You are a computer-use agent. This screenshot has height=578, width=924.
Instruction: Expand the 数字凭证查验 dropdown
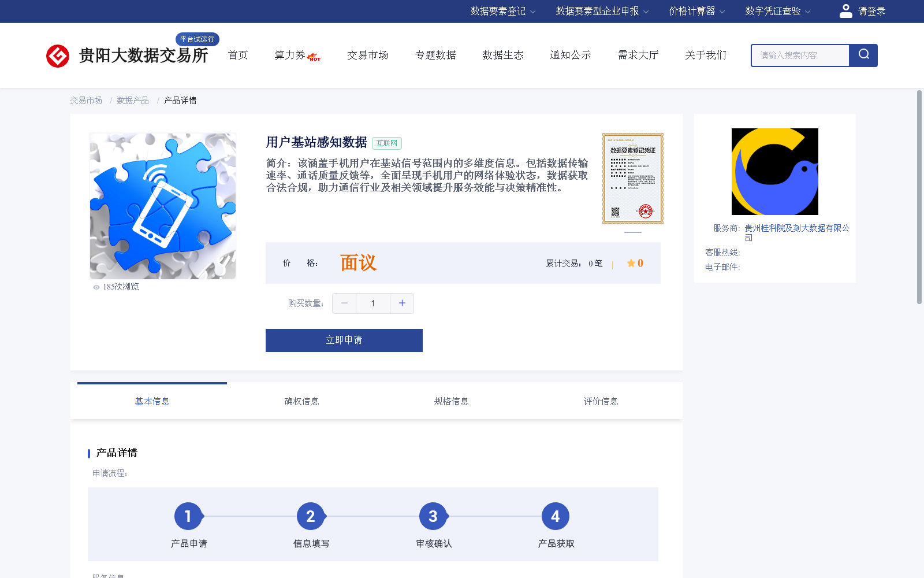coord(778,11)
